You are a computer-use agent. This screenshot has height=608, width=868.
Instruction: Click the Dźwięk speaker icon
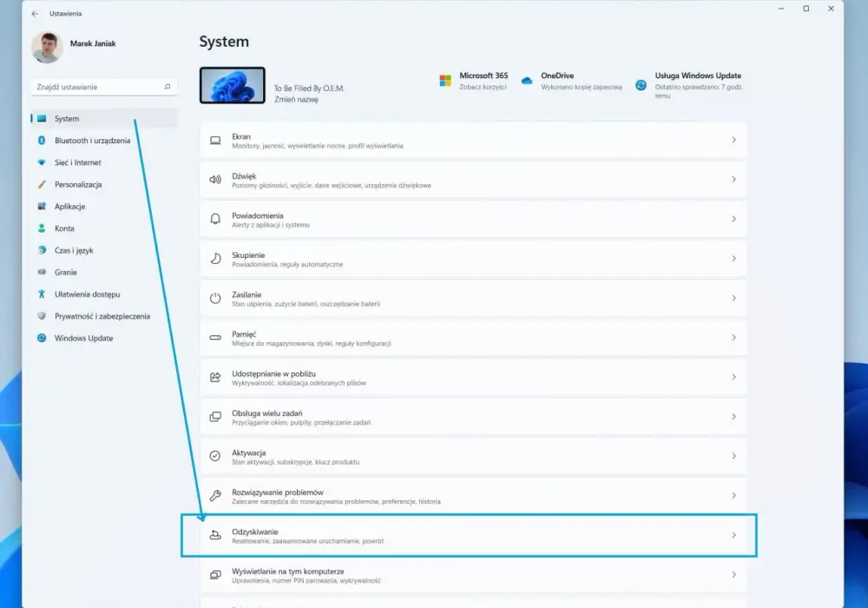215,180
